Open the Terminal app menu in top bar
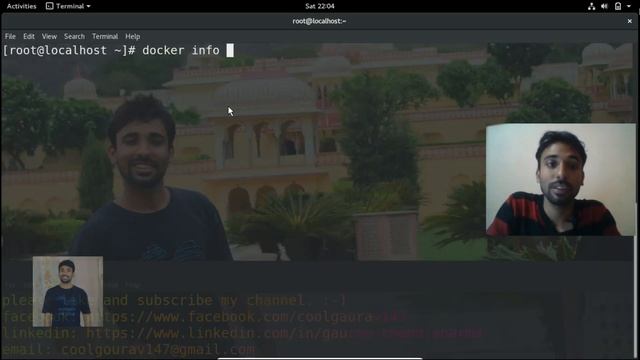Screen dimensions: 640x360 pyautogui.click(x=68, y=6)
